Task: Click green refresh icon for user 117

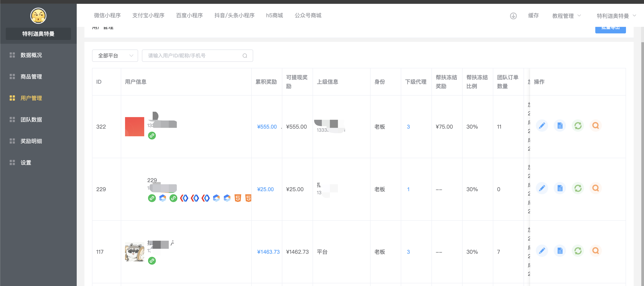Action: pyautogui.click(x=578, y=251)
